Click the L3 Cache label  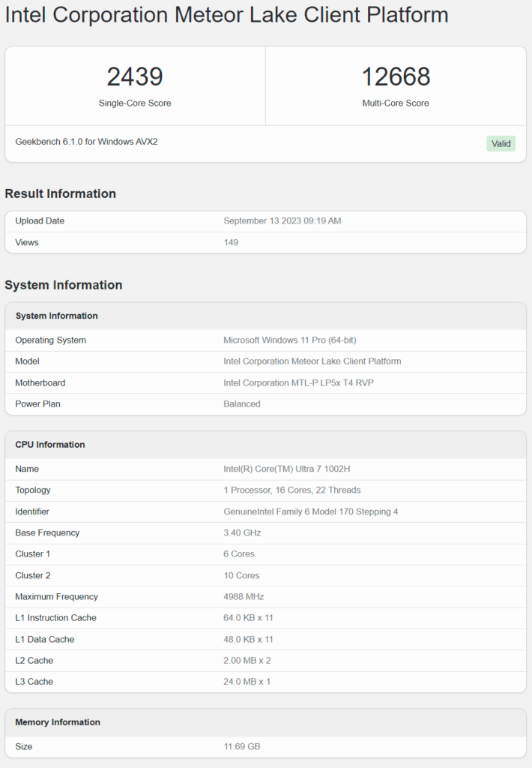click(34, 682)
